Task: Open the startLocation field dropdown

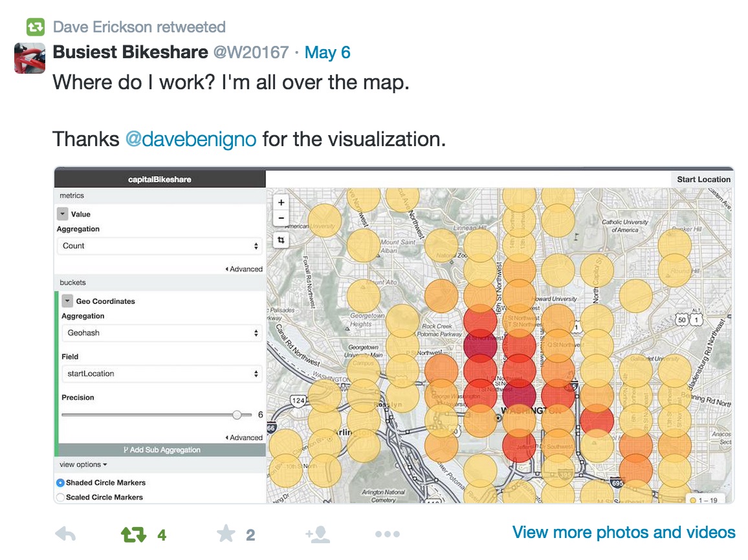Action: click(162, 374)
